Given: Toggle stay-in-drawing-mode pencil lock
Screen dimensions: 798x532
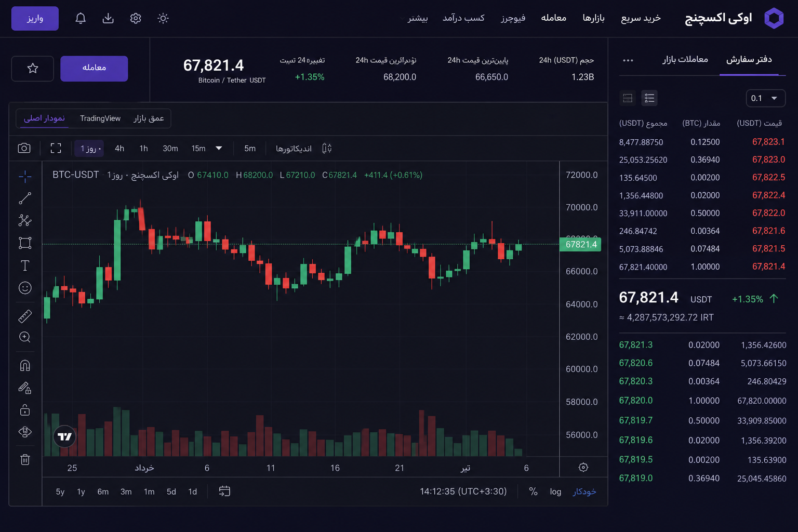Looking at the screenshot, I should click(25, 388).
